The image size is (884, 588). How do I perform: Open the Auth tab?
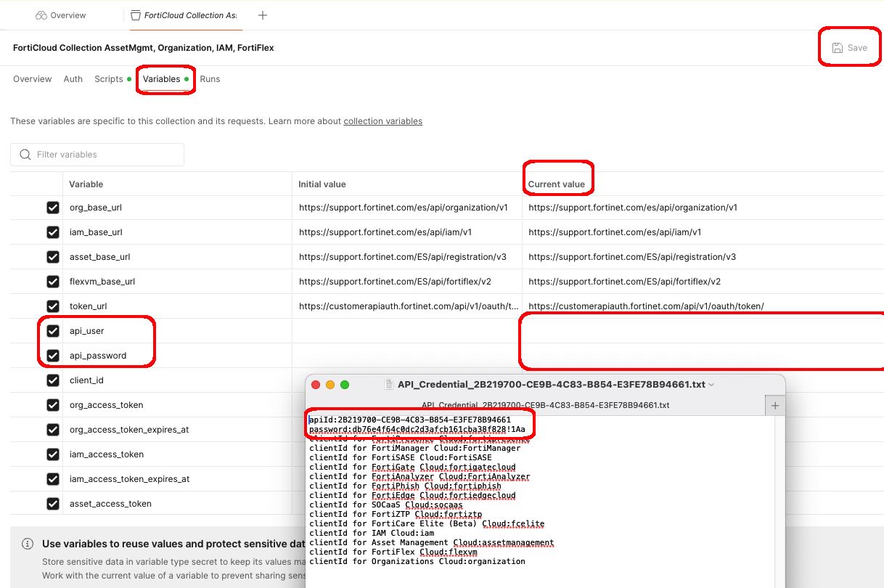(x=73, y=79)
